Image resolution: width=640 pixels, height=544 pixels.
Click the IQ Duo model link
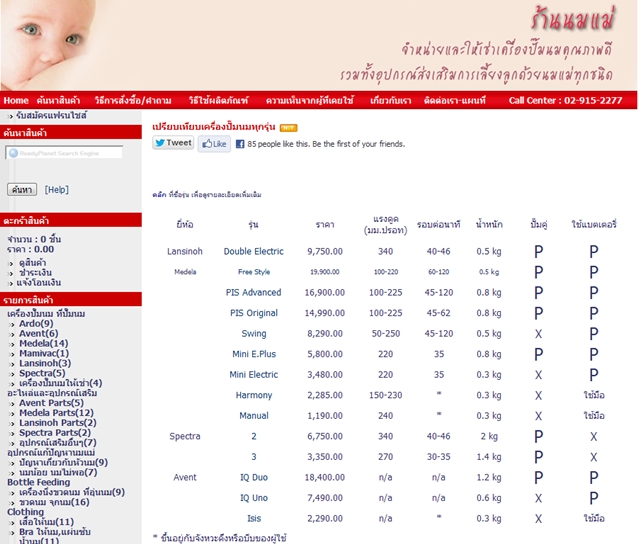point(254,477)
